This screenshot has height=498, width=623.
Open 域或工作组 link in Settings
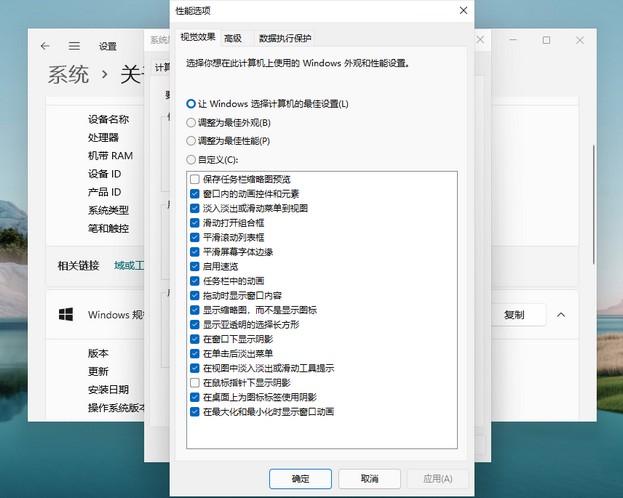129,265
